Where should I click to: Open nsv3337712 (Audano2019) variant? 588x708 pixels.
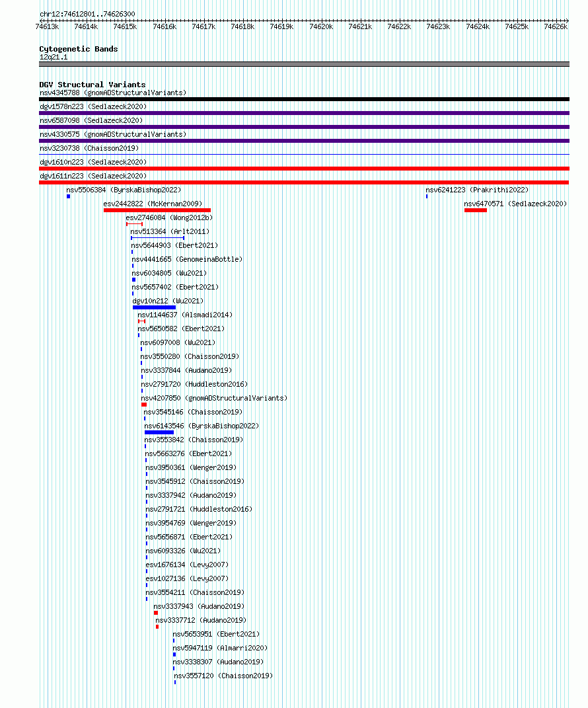click(202, 620)
